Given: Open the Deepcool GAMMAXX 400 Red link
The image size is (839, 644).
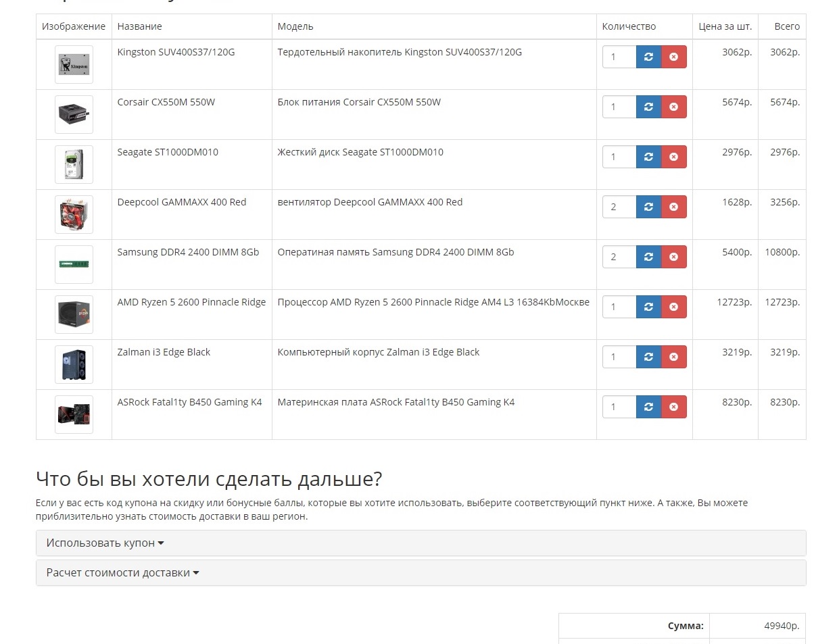Looking at the screenshot, I should tap(182, 202).
